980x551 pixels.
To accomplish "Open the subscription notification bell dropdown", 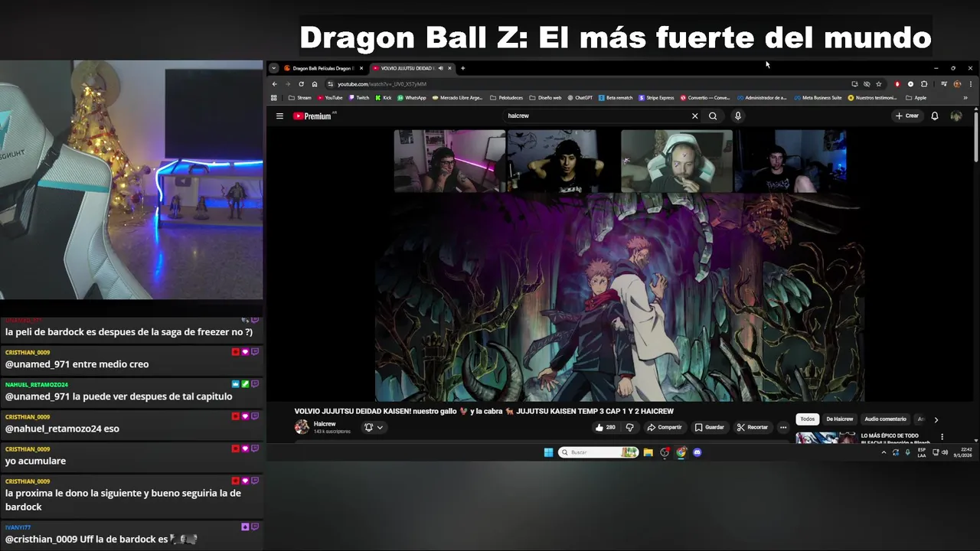I will pos(374,427).
